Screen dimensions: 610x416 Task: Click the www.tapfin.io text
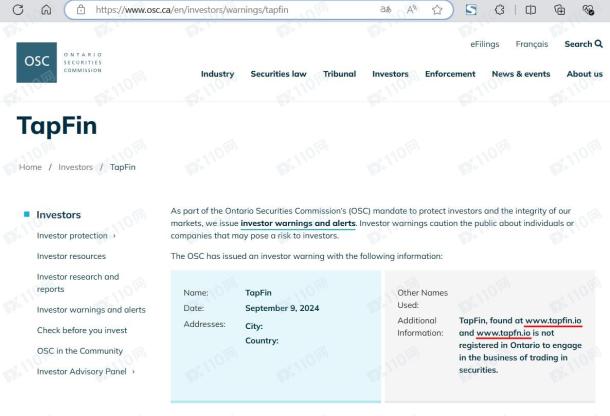tap(553, 321)
